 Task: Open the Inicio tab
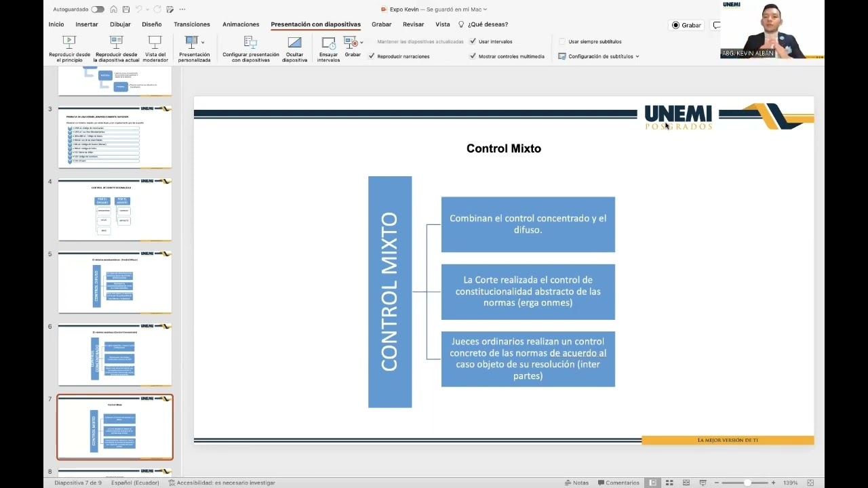coord(56,24)
